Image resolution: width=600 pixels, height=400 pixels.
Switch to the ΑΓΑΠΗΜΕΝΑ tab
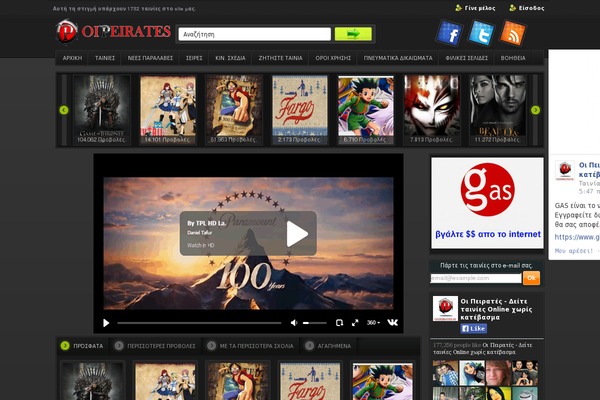336,345
